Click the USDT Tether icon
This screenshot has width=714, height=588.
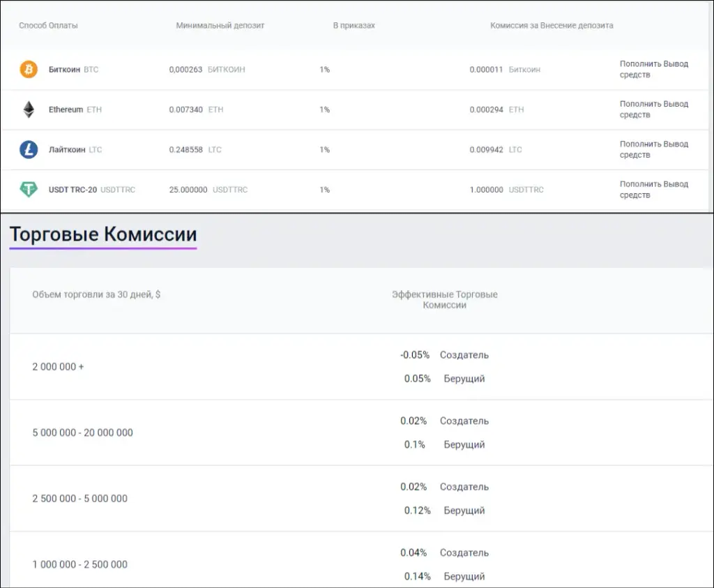point(29,190)
